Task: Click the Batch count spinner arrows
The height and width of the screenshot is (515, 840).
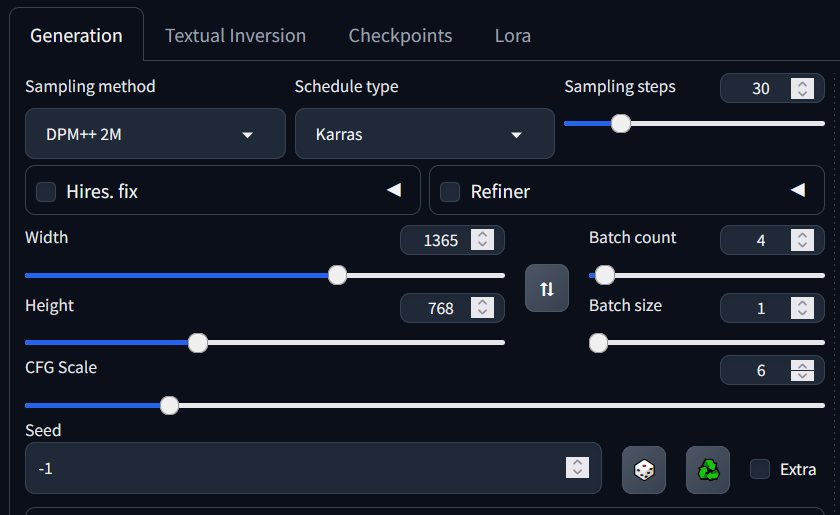Action: tap(802, 240)
